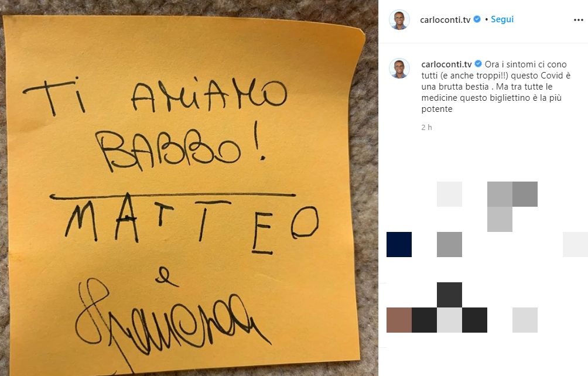Click the Segui follow link

502,19
